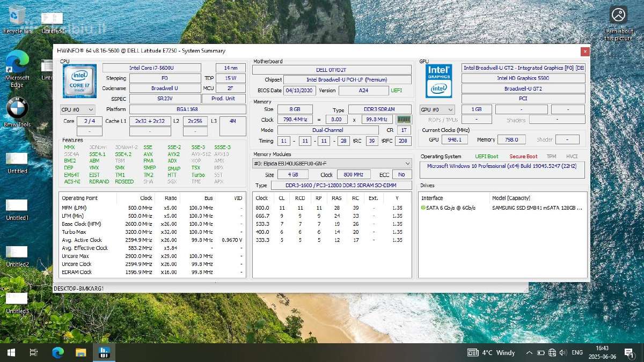This screenshot has height=362, width=644.
Task: Click the green memory module chip icon
Action: tap(404, 120)
